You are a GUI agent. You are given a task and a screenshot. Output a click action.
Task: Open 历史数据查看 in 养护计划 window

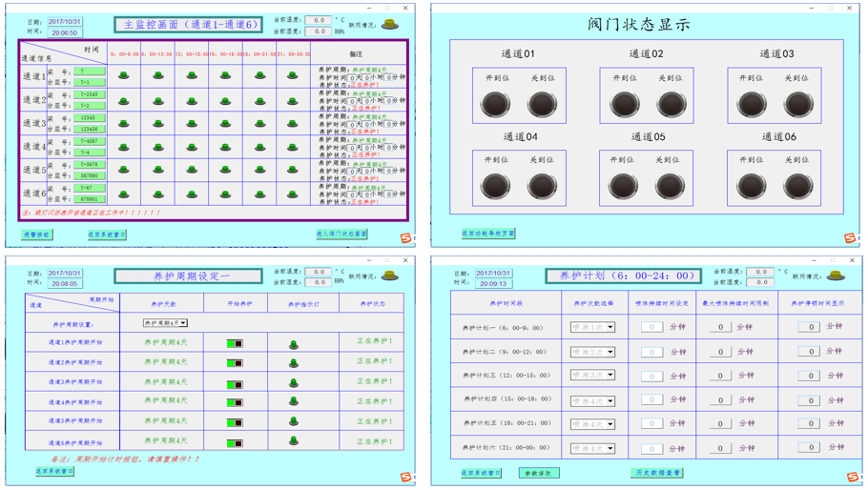click(x=656, y=473)
